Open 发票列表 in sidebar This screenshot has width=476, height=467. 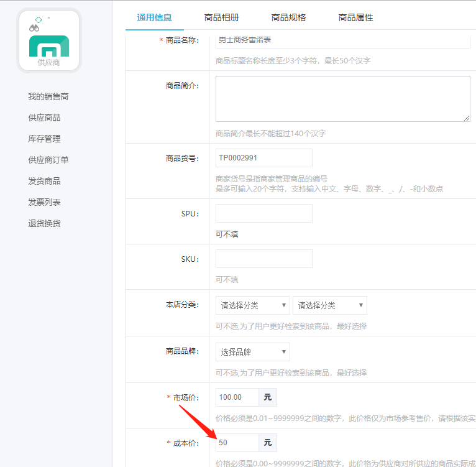pos(44,202)
